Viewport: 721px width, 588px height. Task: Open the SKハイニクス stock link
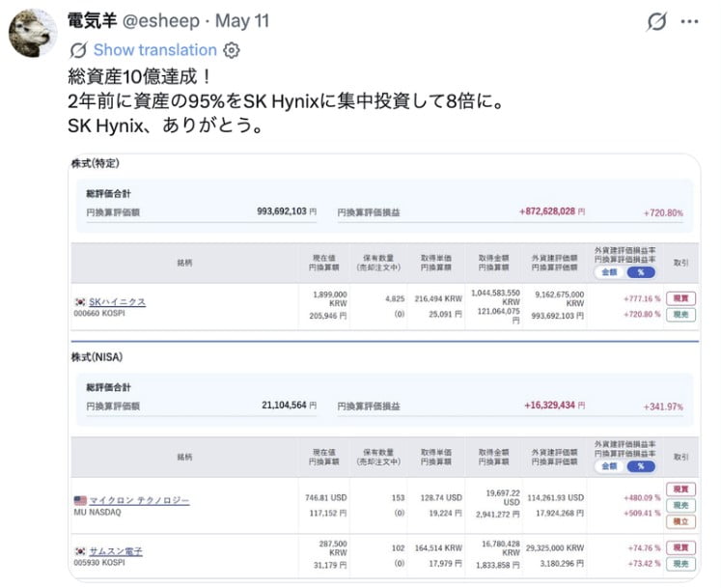pos(117,302)
